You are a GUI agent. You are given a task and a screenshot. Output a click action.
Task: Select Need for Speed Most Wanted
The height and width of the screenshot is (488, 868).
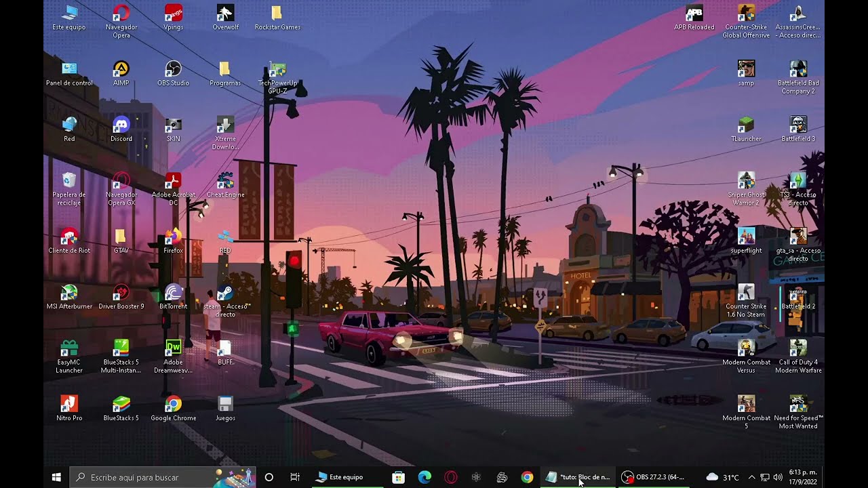pos(798,412)
